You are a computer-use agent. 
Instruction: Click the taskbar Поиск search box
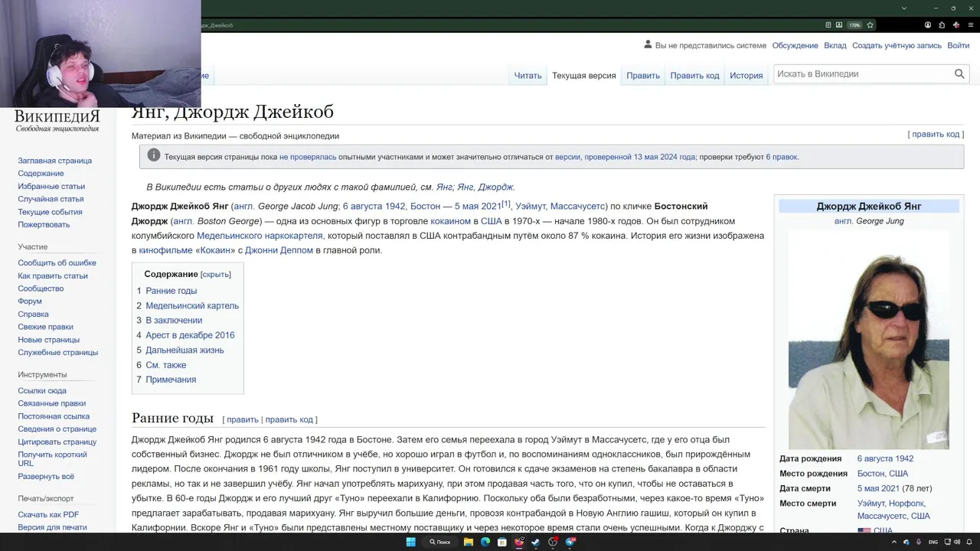pos(440,542)
